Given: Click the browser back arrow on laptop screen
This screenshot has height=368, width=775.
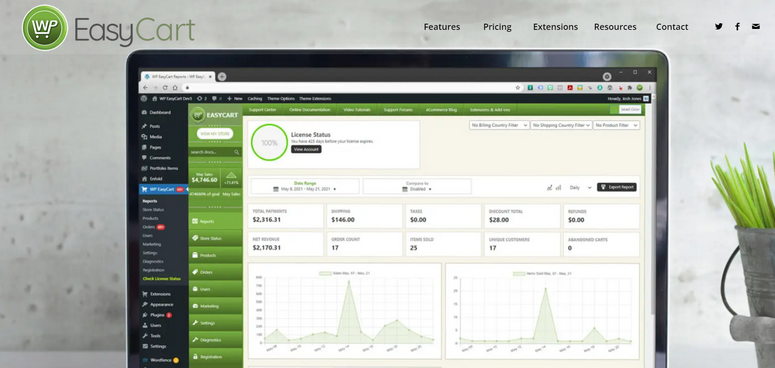Looking at the screenshot, I should click(145, 87).
